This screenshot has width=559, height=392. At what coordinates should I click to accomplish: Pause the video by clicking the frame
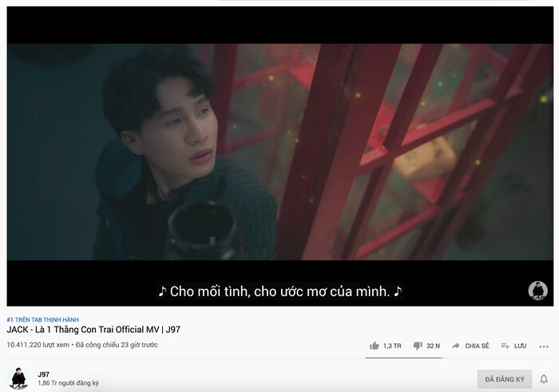tap(279, 152)
